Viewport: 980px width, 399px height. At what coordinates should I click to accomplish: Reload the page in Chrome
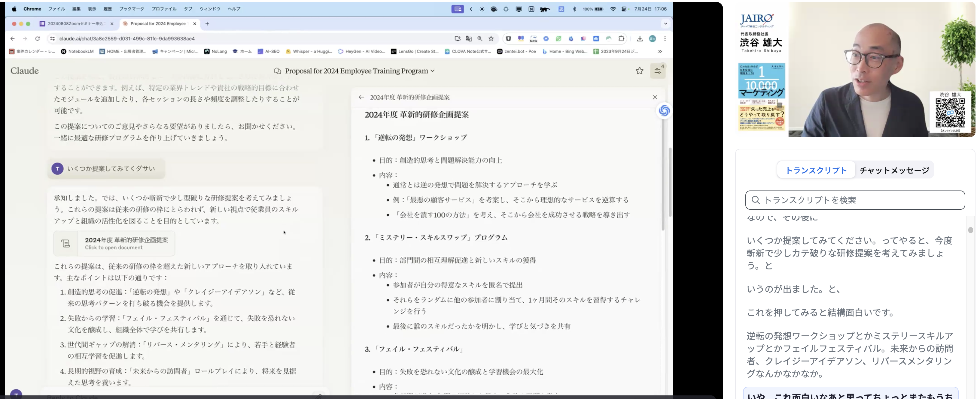(37, 38)
